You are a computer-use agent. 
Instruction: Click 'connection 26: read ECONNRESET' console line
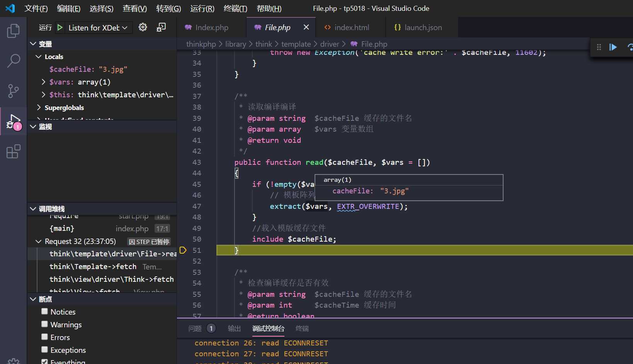[x=261, y=343]
